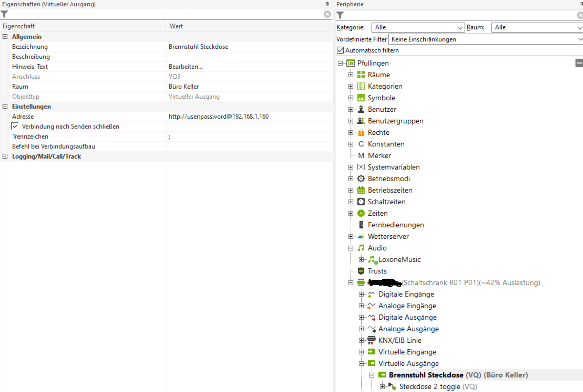Click the LoxoneMusic icon
583x392 pixels.
click(x=372, y=260)
